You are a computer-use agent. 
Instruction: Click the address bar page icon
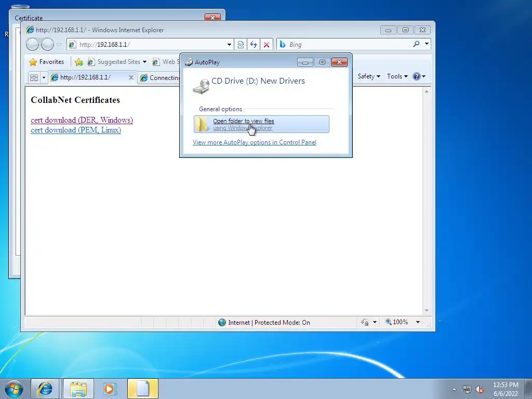72,45
